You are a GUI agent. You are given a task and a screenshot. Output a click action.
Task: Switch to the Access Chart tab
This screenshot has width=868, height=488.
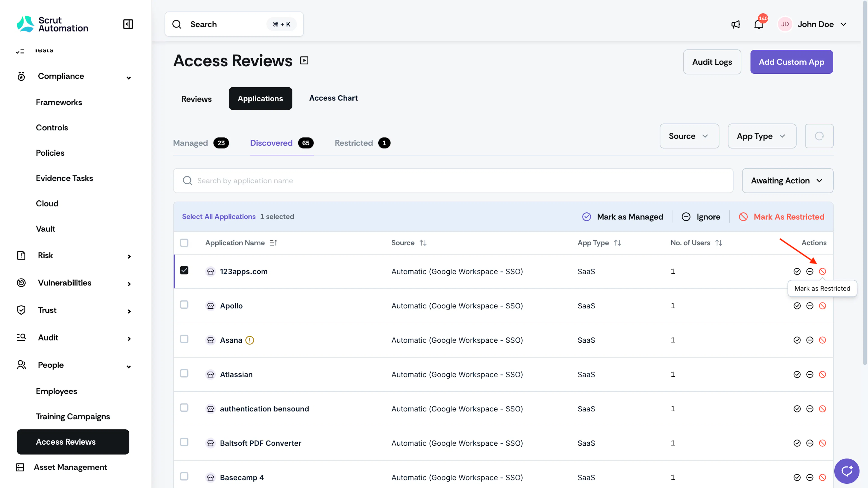pyautogui.click(x=333, y=98)
